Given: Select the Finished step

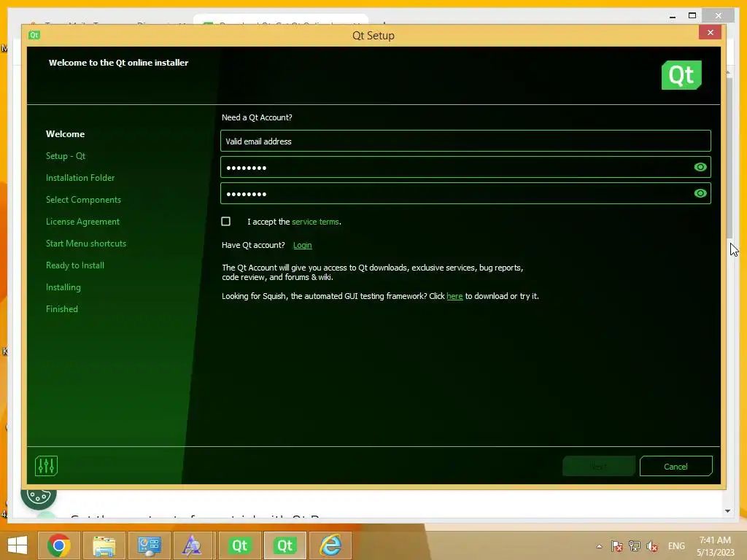Looking at the screenshot, I should [x=62, y=309].
